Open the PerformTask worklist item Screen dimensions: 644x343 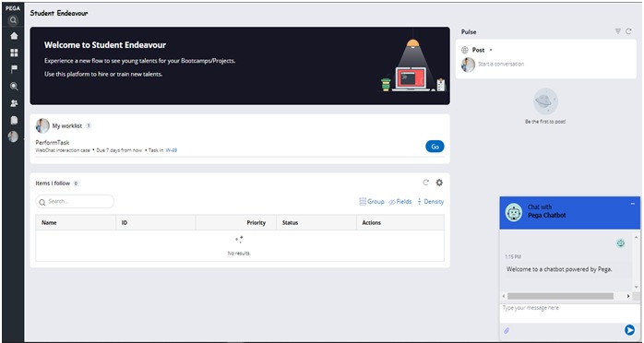(x=53, y=142)
